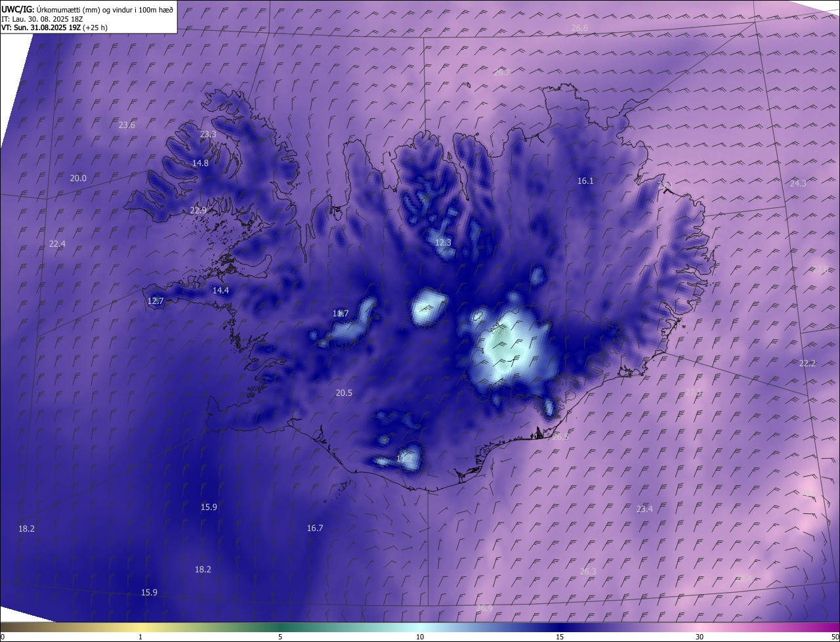
Task: Select the 23.6 map value
Action: coord(127,125)
